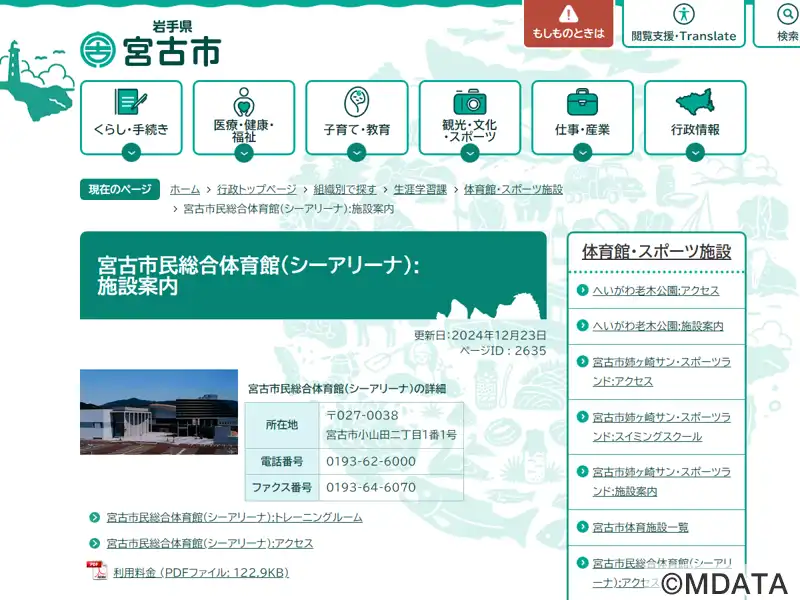The width and height of the screenshot is (800, 600).
Task: Open 体育館・スポーツ施設 breadcrumb link
Action: 513,189
